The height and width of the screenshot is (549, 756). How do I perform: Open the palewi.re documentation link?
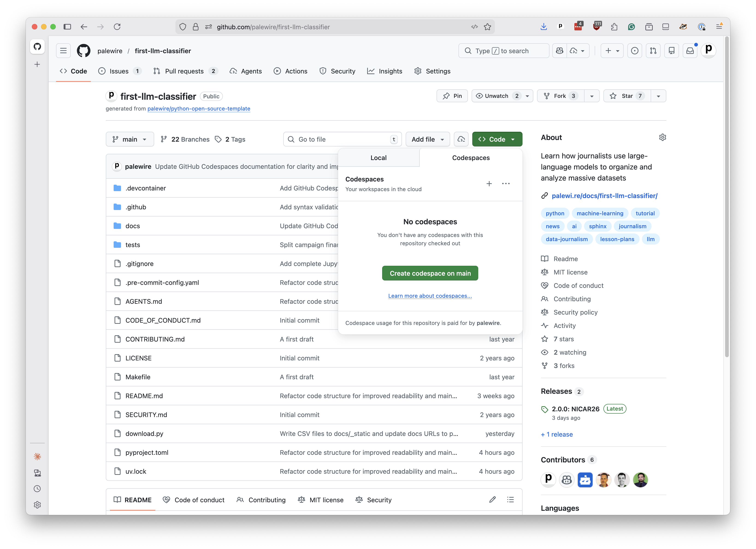coord(605,196)
